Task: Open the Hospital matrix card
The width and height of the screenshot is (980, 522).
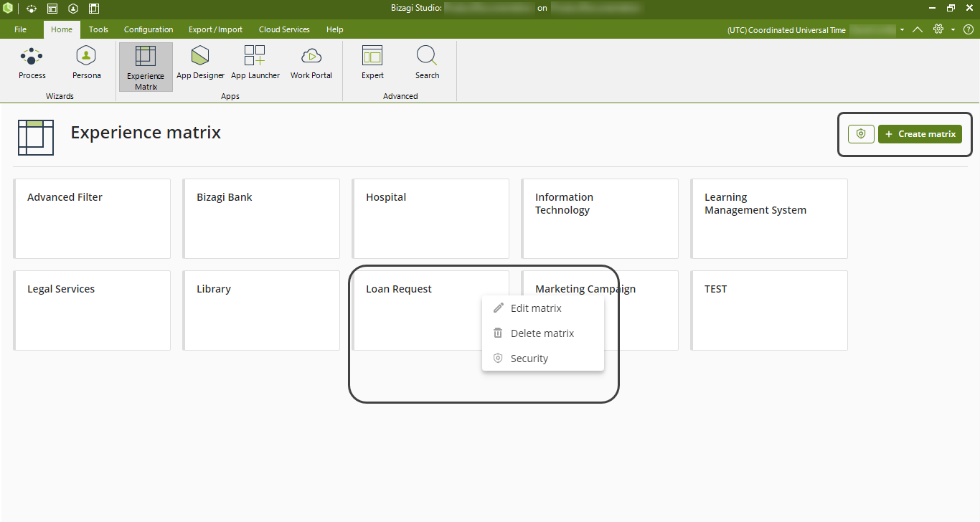Action: coord(430,219)
